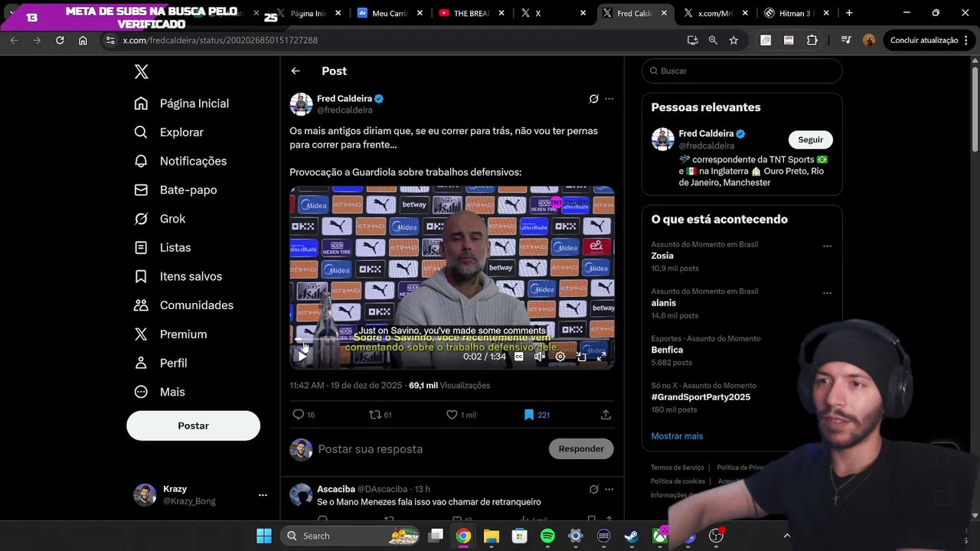Open Itens salvos
The image size is (980, 551).
178,276
